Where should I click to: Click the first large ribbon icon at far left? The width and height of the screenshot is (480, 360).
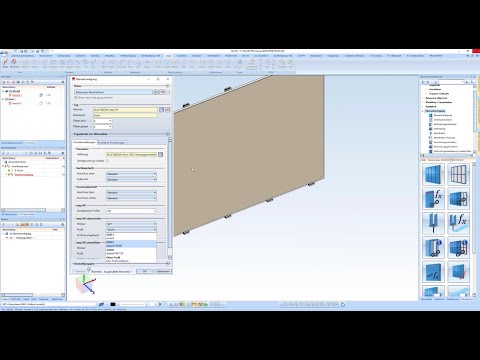pyautogui.click(x=5, y=63)
